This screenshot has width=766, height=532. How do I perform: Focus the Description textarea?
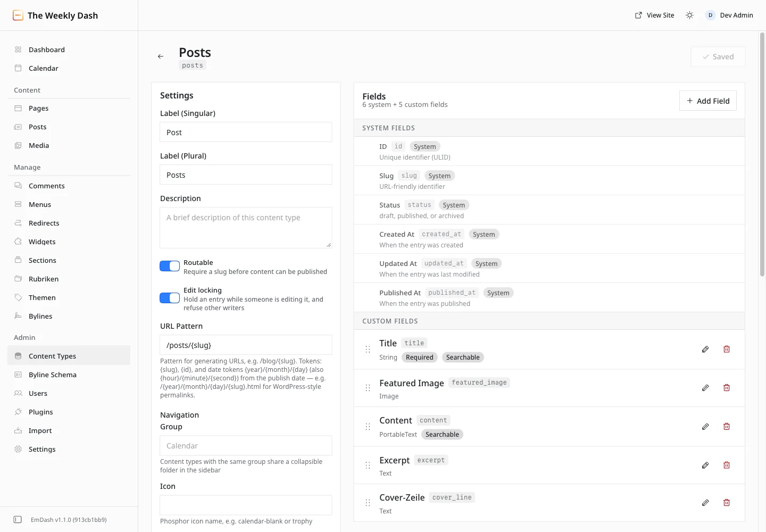(x=246, y=228)
